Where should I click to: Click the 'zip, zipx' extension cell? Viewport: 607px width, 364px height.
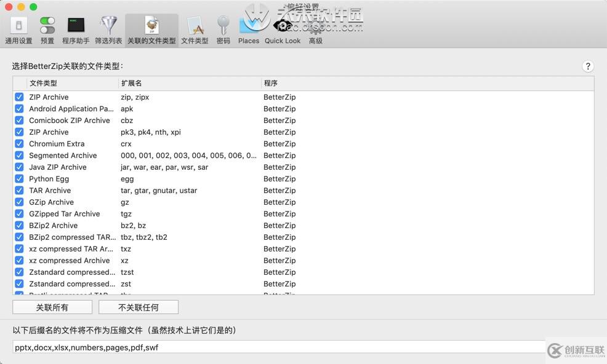135,97
